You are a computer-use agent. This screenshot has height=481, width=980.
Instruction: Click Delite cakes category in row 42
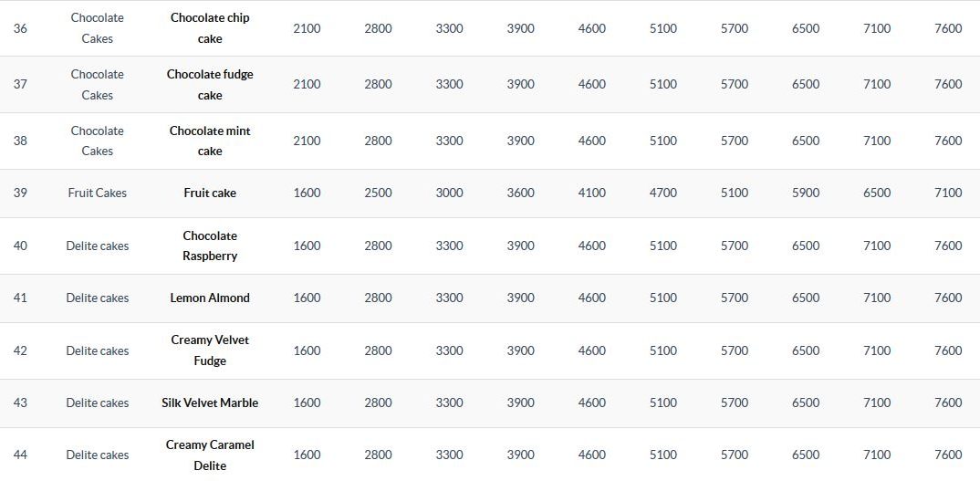click(x=98, y=350)
